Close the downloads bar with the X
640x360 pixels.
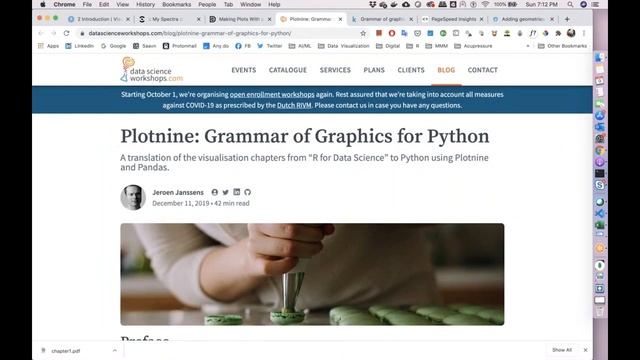585,350
